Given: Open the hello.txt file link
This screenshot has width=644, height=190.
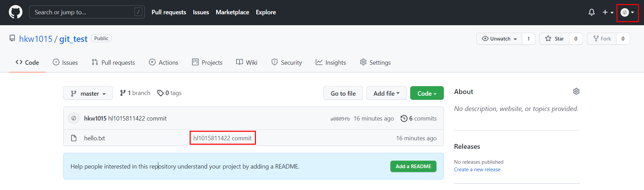Looking at the screenshot, I should pyautogui.click(x=94, y=138).
